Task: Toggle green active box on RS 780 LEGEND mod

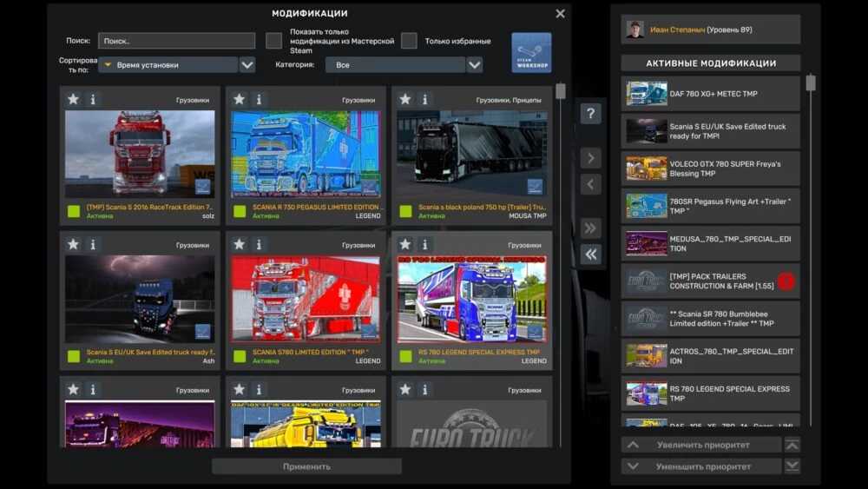Action: point(405,356)
